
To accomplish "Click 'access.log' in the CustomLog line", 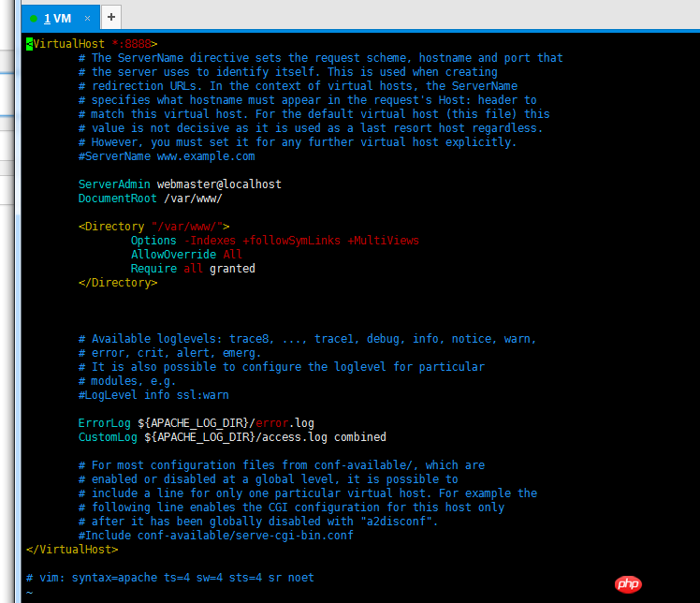I will click(x=295, y=437).
